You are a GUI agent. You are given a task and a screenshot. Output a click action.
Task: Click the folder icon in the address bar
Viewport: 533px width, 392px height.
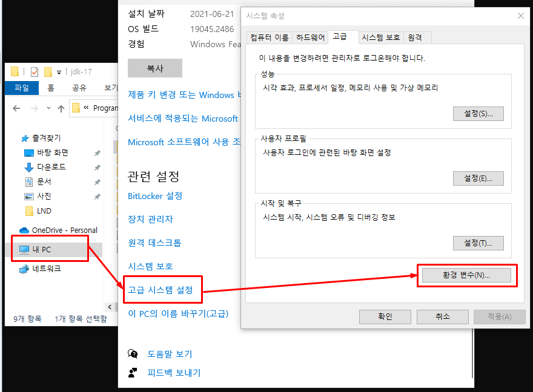76,107
